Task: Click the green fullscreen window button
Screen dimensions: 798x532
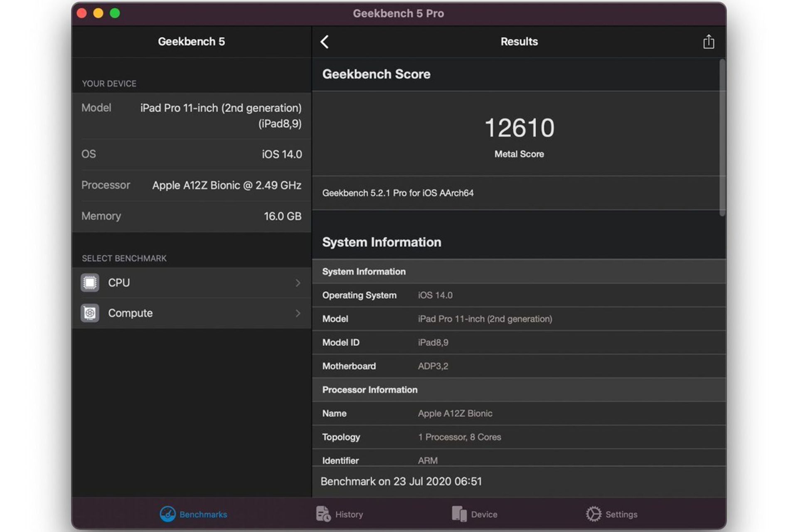Action: click(x=115, y=13)
